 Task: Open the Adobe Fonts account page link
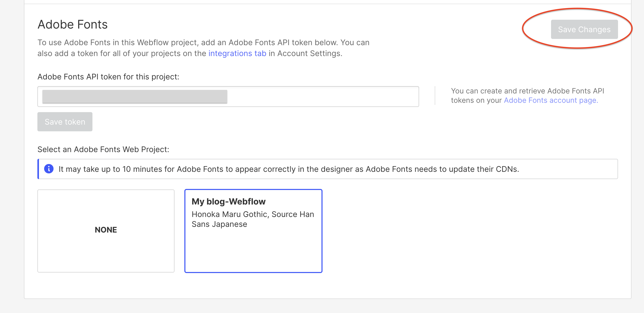[551, 100]
